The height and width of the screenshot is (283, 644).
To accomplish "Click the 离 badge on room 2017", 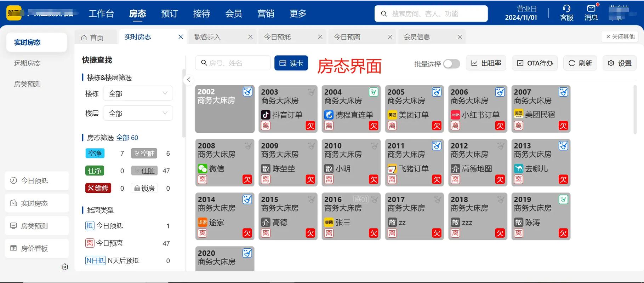I will 392,233.
